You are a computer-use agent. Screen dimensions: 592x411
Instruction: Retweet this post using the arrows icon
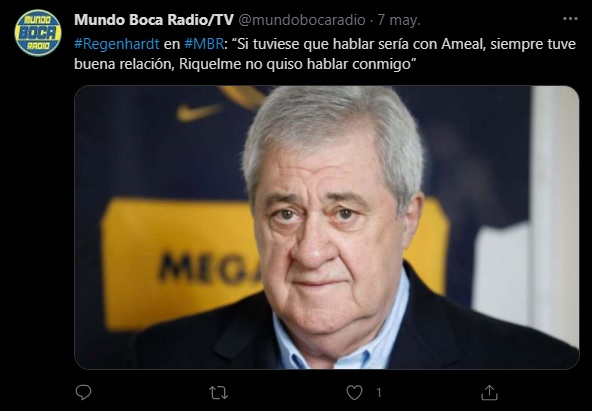[219, 393]
